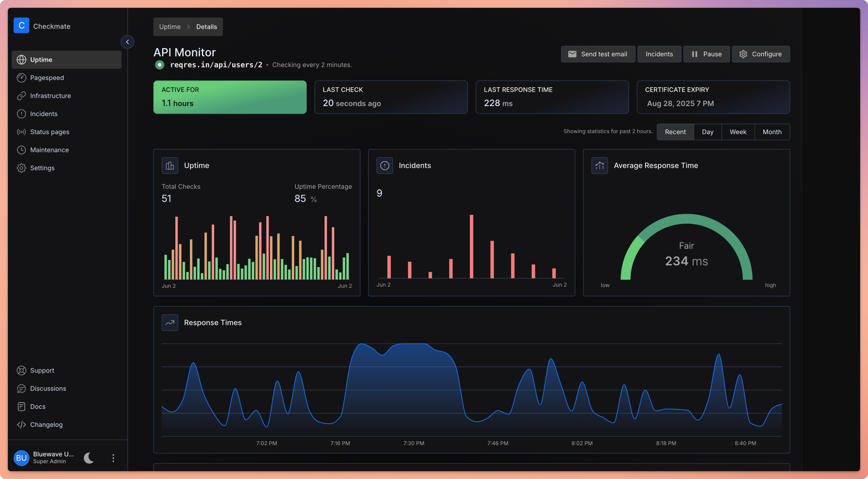868x479 pixels.
Task: Pause the API Monitor
Action: tap(706, 54)
